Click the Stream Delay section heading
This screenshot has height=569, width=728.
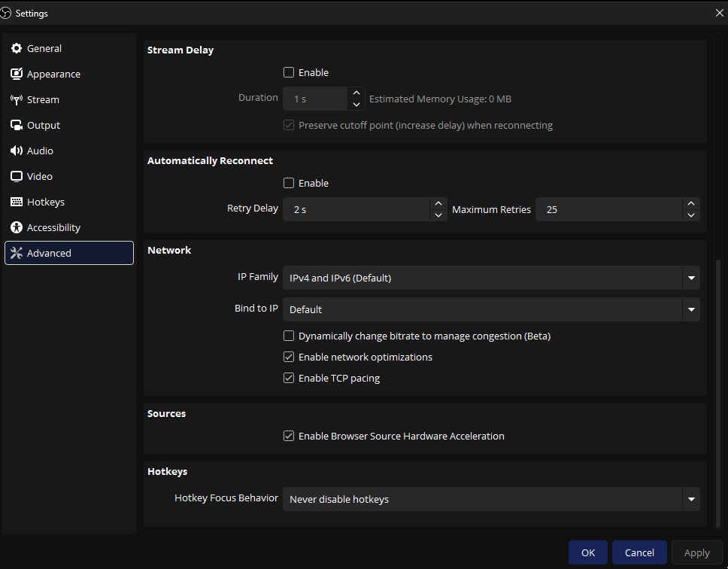click(180, 50)
